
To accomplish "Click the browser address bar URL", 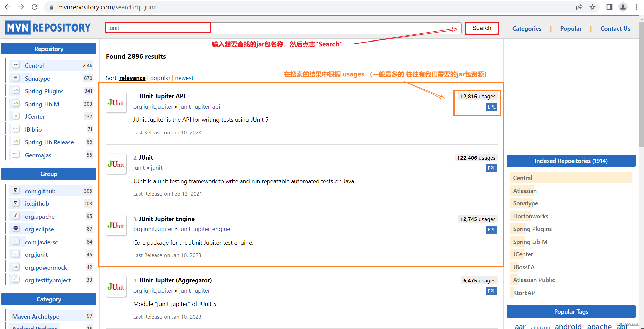I will point(108,7).
